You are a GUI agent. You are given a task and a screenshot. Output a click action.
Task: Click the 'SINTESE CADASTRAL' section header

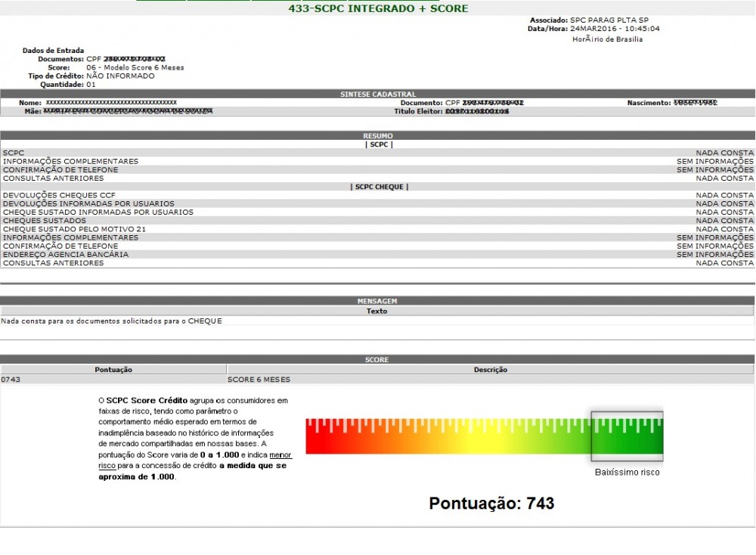tap(378, 94)
